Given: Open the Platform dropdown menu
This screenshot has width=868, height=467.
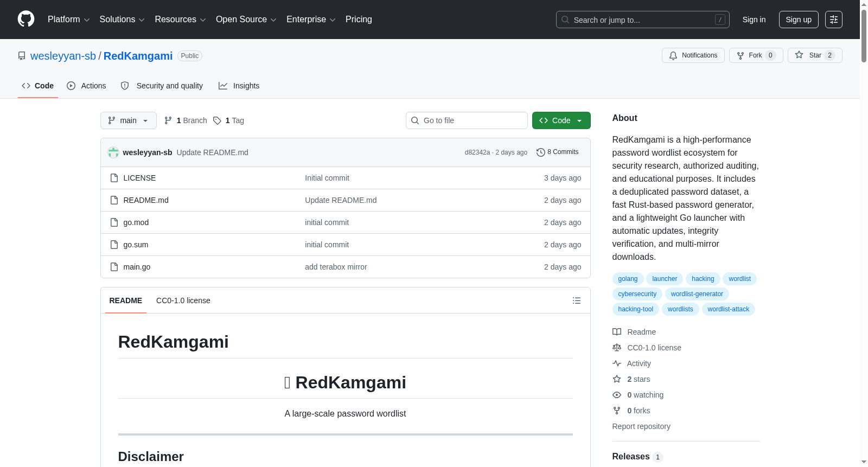Looking at the screenshot, I should [69, 20].
